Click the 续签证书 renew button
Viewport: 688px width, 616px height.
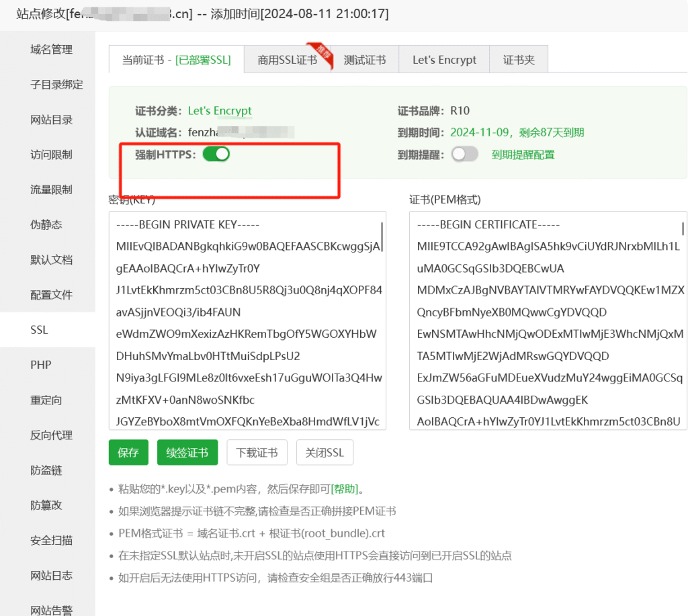pyautogui.click(x=187, y=452)
